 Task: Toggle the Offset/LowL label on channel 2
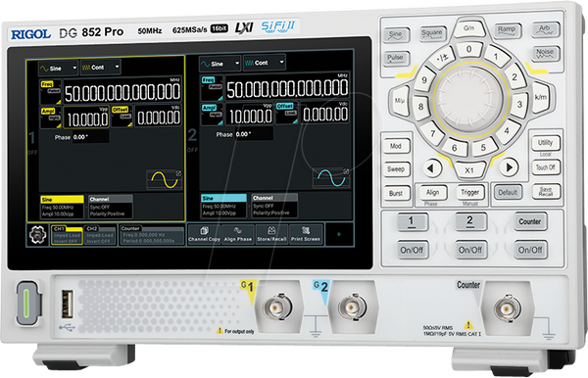point(287,113)
